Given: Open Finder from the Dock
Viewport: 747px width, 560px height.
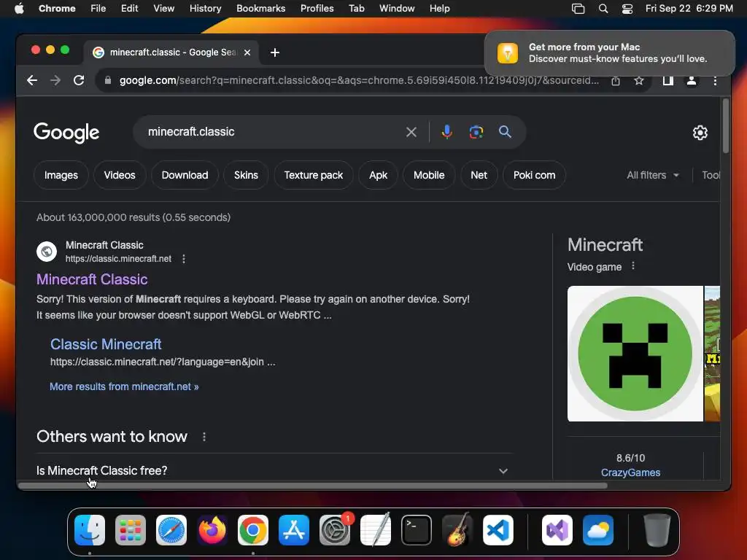Looking at the screenshot, I should pyautogui.click(x=90, y=530).
